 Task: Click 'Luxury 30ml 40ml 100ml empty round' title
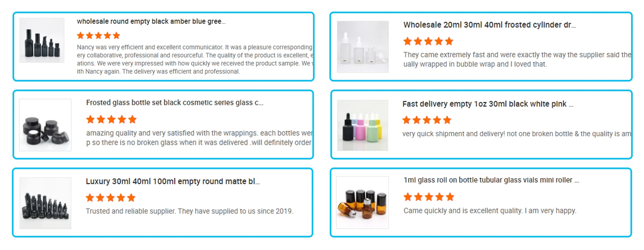click(173, 181)
